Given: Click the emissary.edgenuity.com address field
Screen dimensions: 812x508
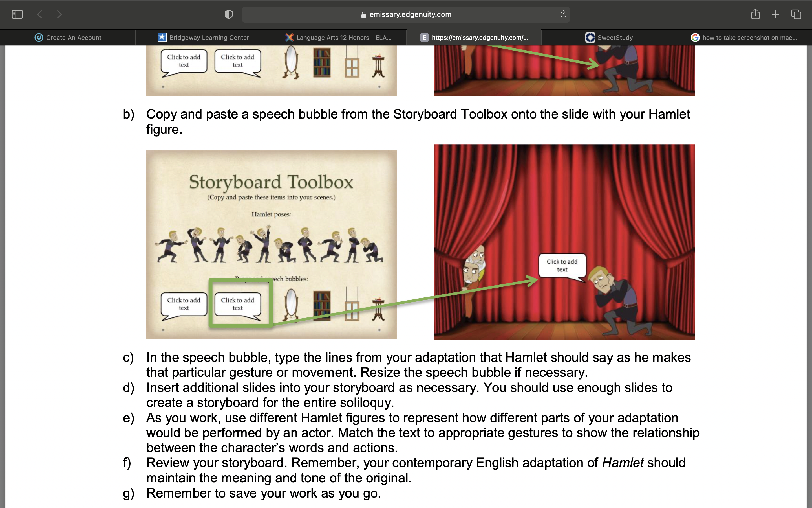Looking at the screenshot, I should 406,14.
